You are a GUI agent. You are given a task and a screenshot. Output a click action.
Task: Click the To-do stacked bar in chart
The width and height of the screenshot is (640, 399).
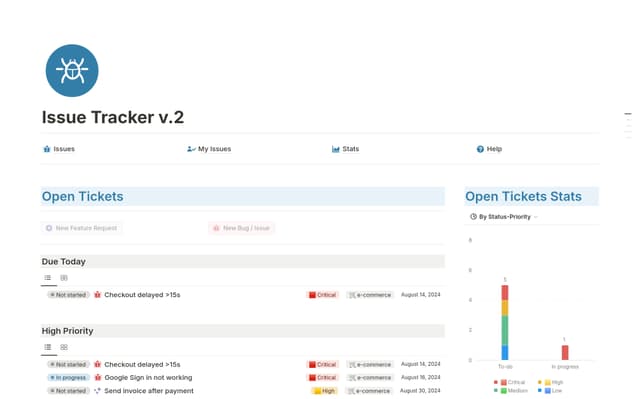505,322
